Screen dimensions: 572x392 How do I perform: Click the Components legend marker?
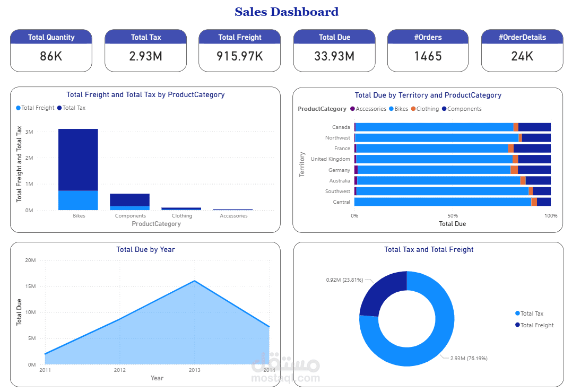coord(444,109)
